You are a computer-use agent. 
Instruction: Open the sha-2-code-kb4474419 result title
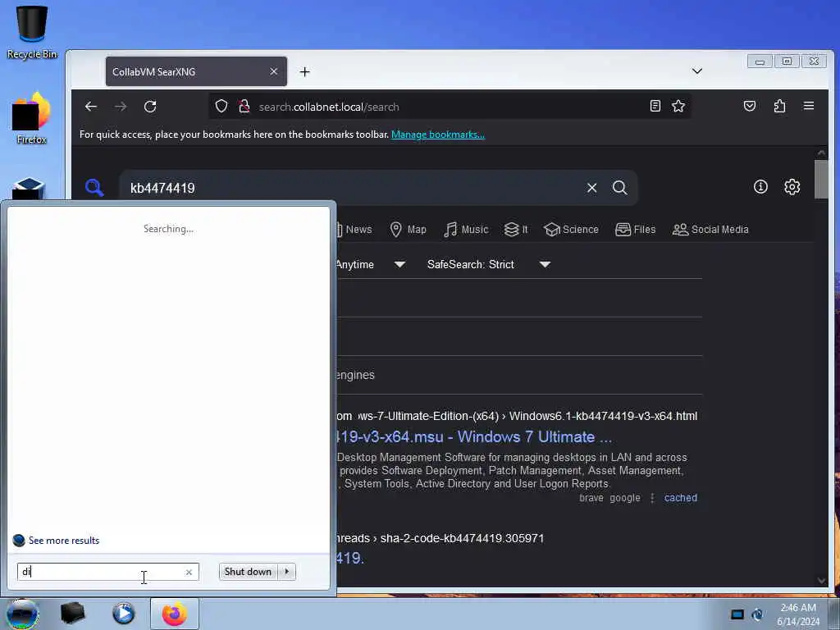(x=351, y=558)
